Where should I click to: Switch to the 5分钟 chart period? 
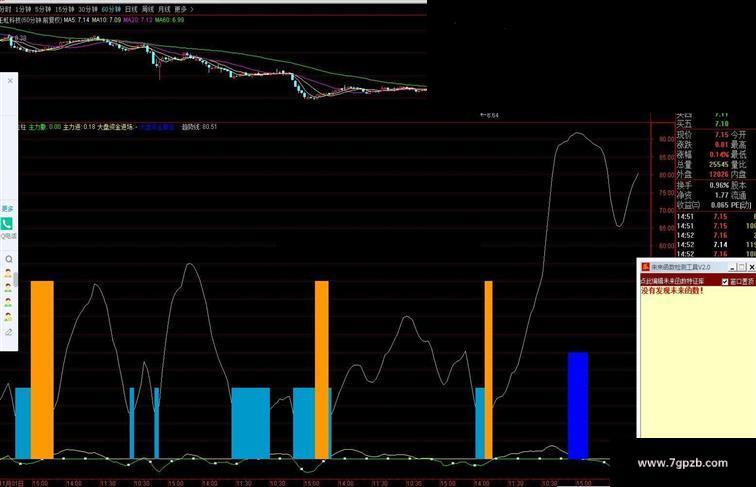(42, 9)
